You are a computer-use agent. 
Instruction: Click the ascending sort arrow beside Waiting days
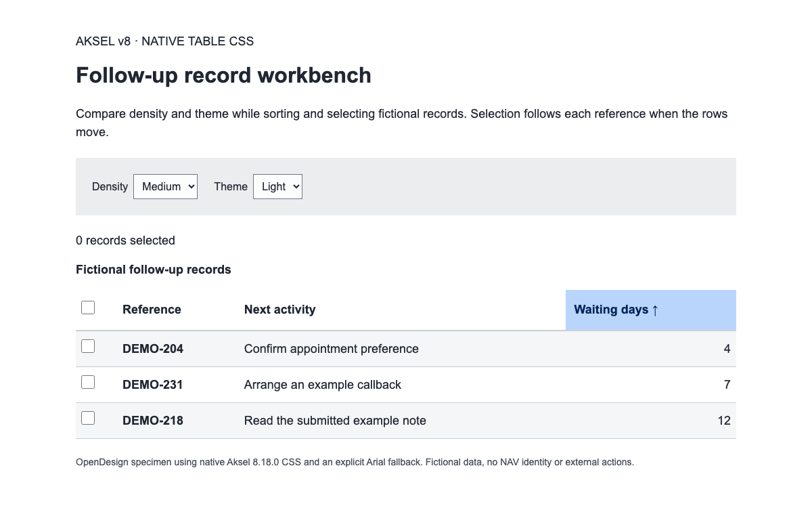(x=655, y=310)
